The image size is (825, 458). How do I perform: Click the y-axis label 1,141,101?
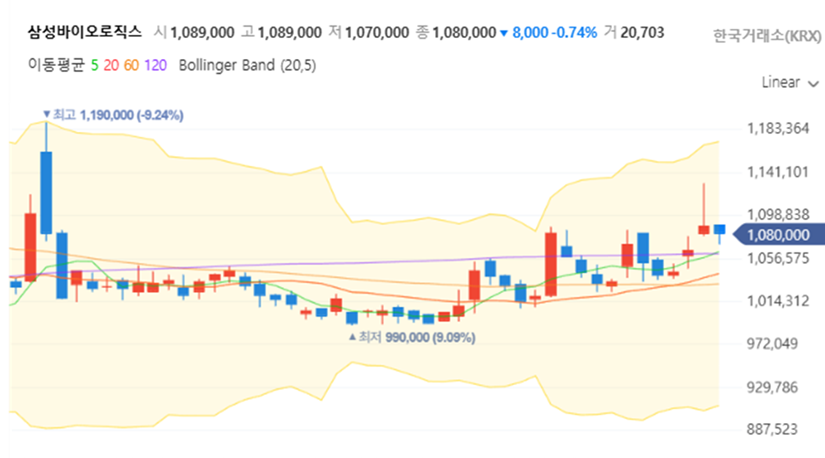pyautogui.click(x=778, y=172)
